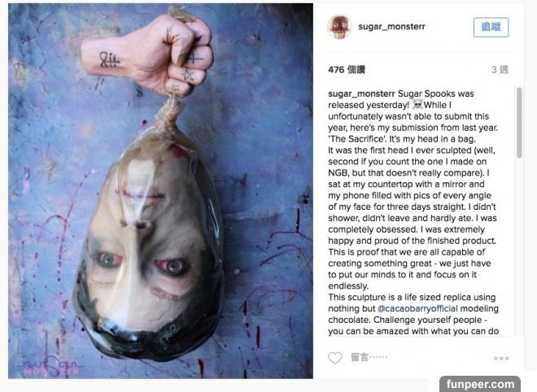
Task: Open the sugar_monsterr username in header
Action: [391, 27]
